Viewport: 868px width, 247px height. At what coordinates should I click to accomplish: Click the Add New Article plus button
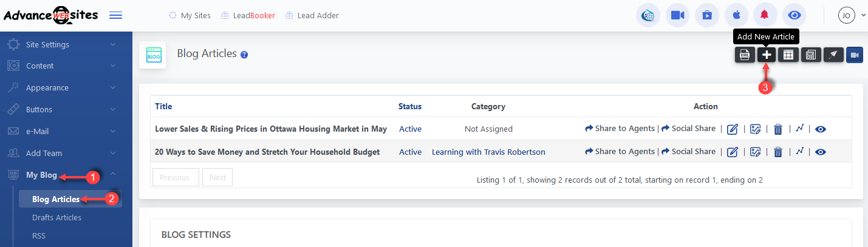point(767,55)
